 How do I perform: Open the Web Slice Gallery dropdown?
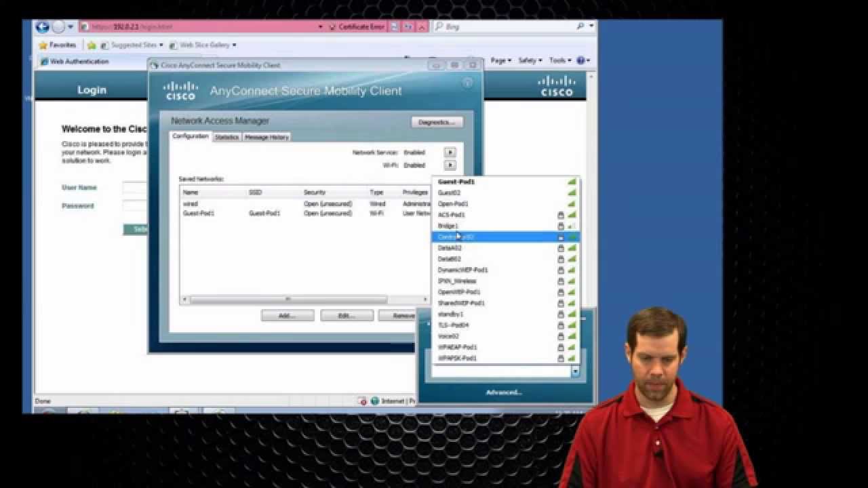tap(202, 45)
